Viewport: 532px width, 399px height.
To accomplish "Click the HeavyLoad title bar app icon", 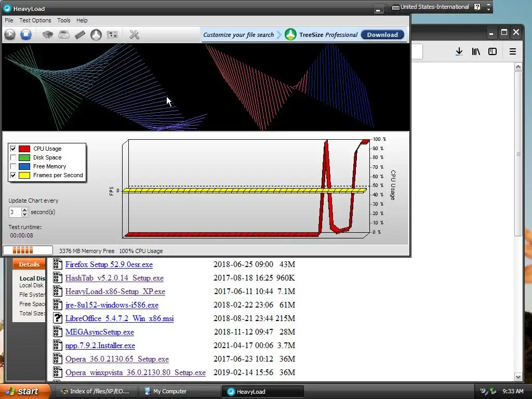I will pos(7,8).
